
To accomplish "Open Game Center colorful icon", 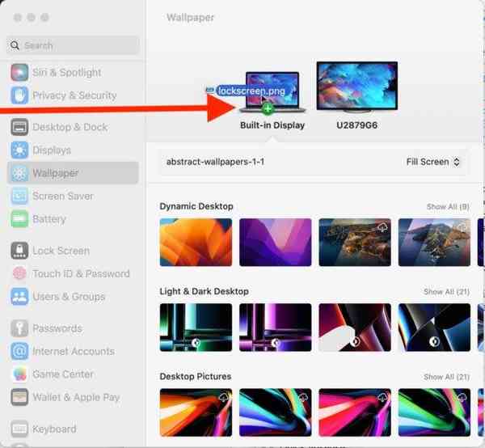I will (x=19, y=374).
